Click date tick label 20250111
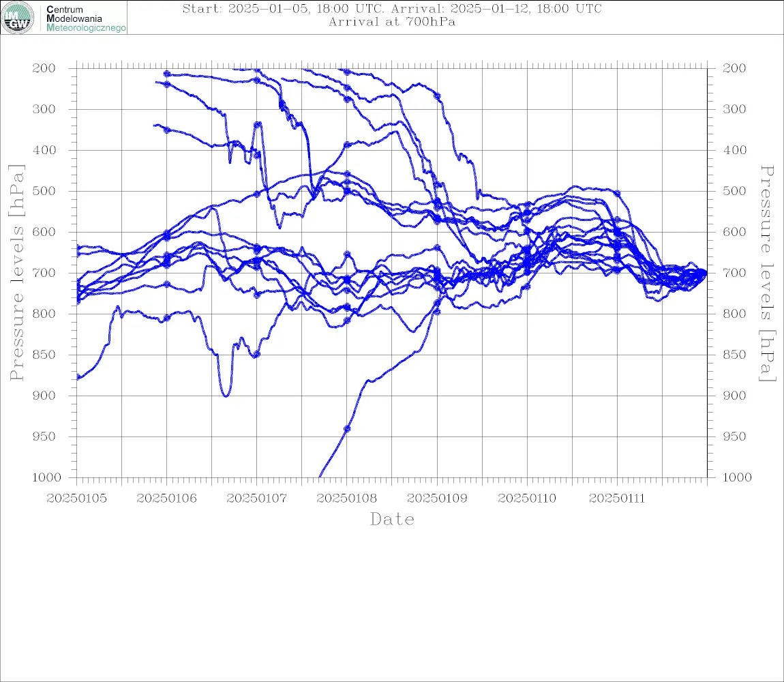784x682 pixels. 617,499
